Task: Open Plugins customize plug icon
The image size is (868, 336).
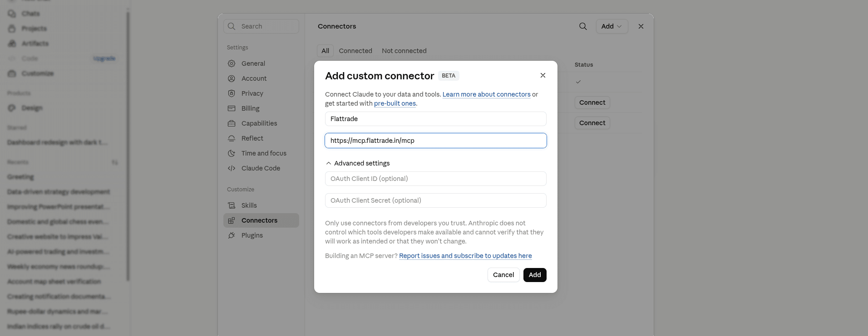Action: tap(232, 235)
